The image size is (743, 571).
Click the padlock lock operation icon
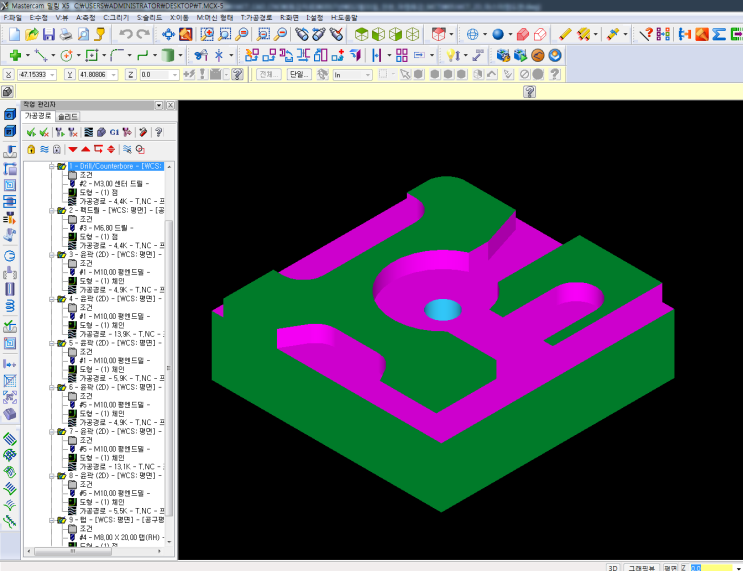[x=30, y=148]
